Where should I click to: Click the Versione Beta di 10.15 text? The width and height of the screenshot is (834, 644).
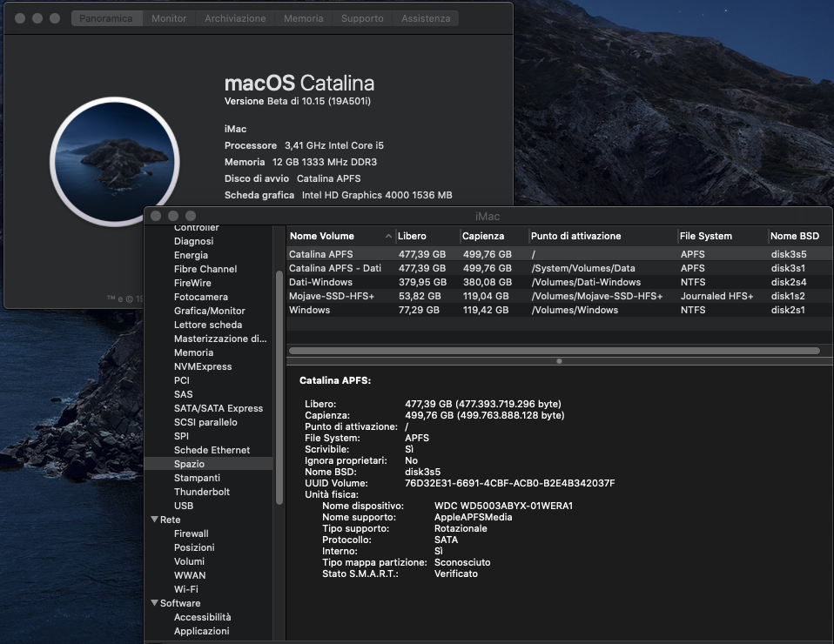point(298,101)
